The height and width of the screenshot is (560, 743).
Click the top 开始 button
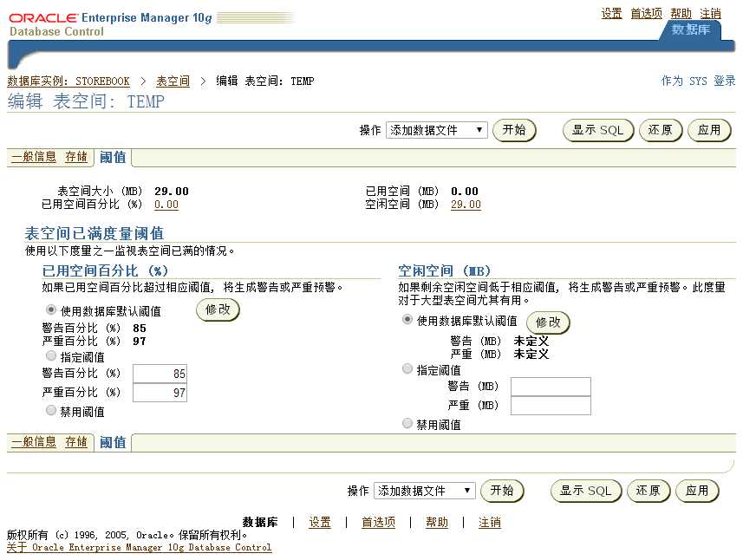click(514, 130)
